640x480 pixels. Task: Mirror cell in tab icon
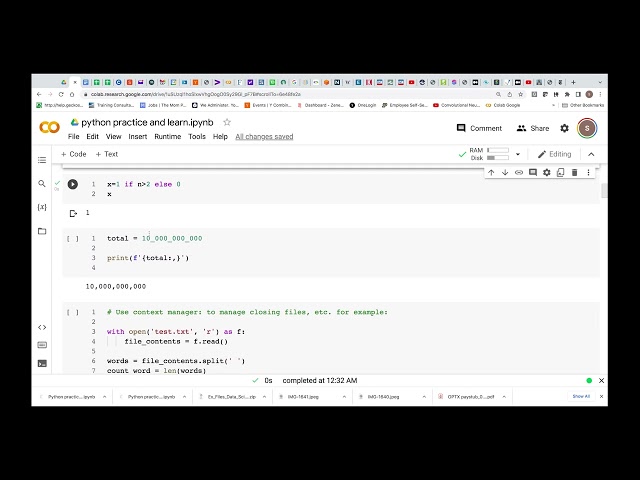click(560, 172)
